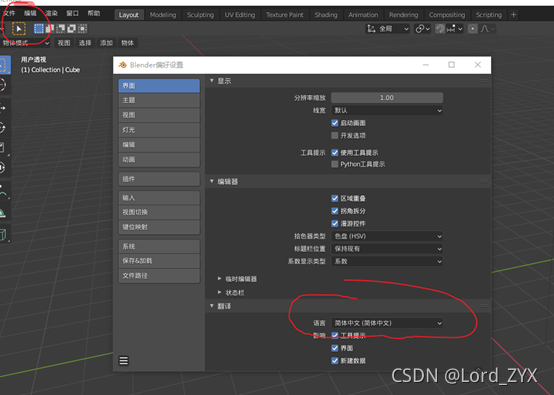Toggle the 界面 checkbox under 翻译
Viewport: 554px width, 395px height.
[335, 348]
